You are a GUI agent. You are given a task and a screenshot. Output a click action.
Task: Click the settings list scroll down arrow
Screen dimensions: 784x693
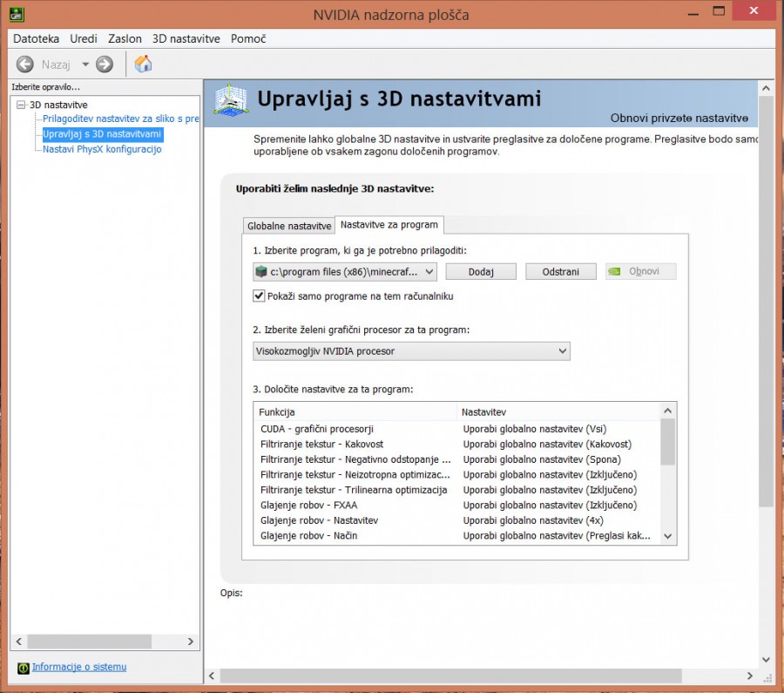(x=668, y=536)
